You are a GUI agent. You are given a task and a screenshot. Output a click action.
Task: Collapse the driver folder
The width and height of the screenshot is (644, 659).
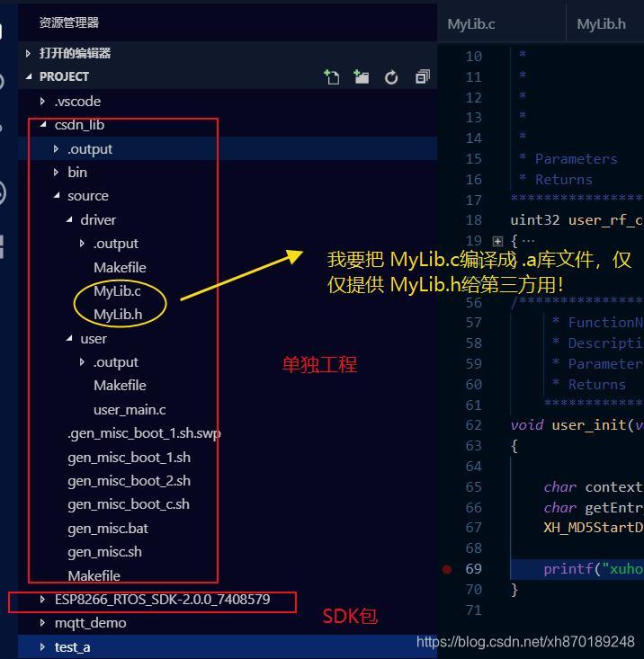coord(69,219)
